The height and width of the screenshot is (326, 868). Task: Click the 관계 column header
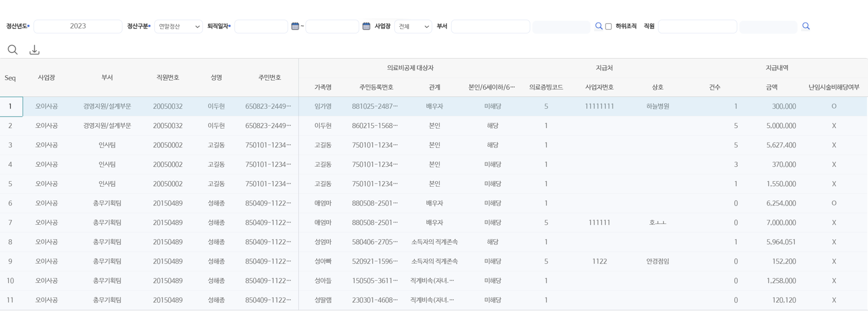click(x=435, y=87)
